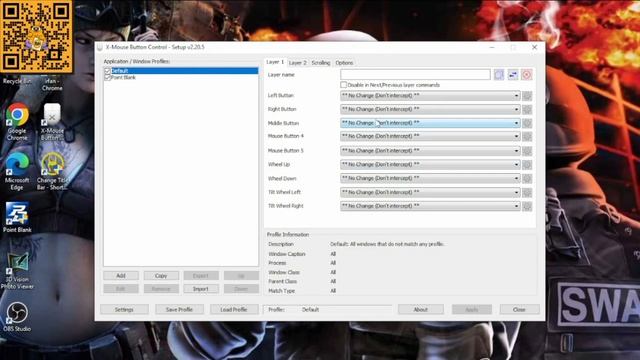Viewport: 640px width, 360px height.
Task: Select the Default profile row in list
Action: [x=181, y=71]
